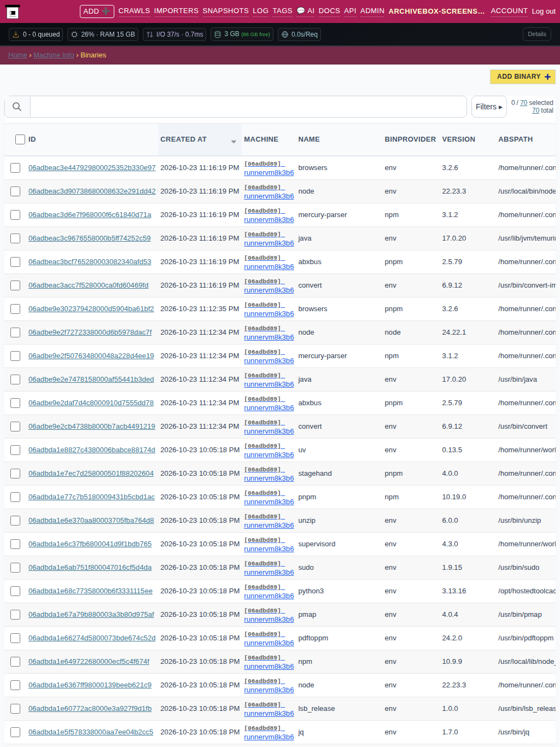Sort by the Binprovider column header
The image size is (560, 747).
tap(410, 139)
